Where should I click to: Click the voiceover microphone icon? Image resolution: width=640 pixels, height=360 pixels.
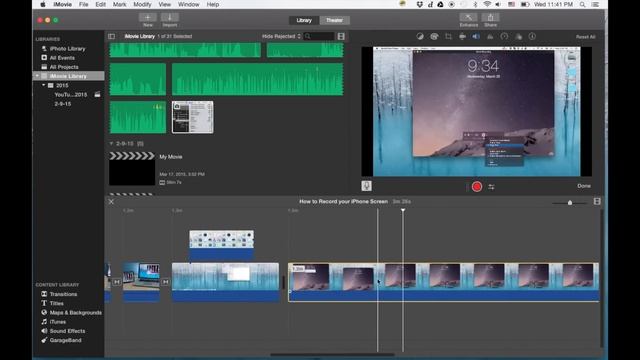366,186
